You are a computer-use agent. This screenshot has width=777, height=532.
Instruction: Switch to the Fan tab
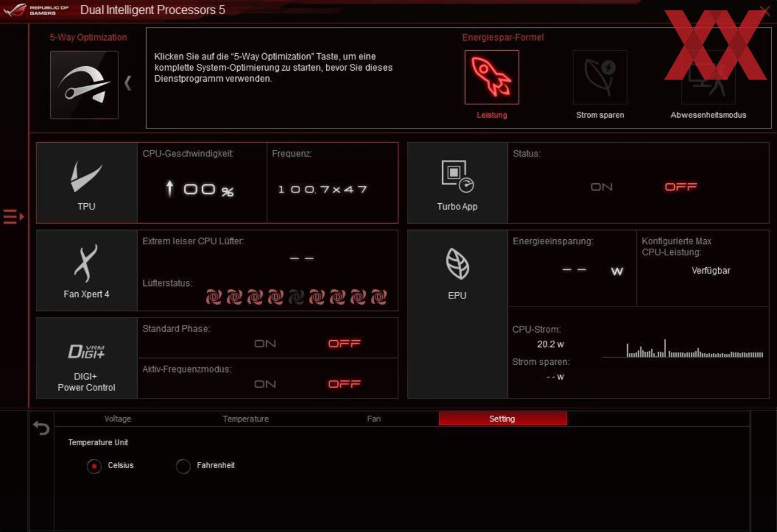pyautogui.click(x=374, y=419)
